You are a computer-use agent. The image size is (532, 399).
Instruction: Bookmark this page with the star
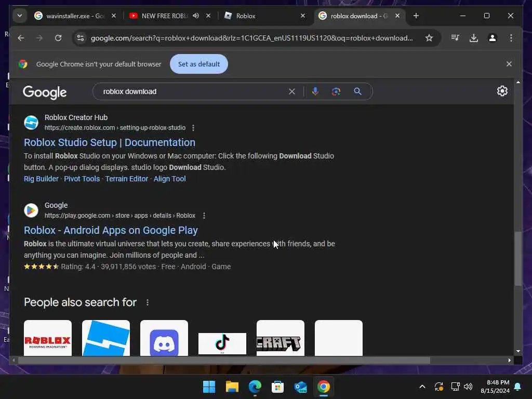(429, 38)
